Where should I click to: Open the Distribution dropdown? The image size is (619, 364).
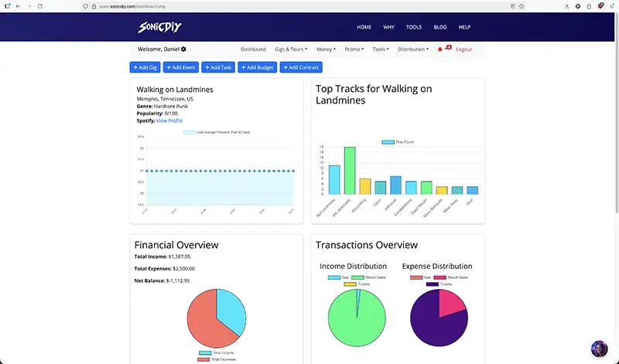(412, 49)
